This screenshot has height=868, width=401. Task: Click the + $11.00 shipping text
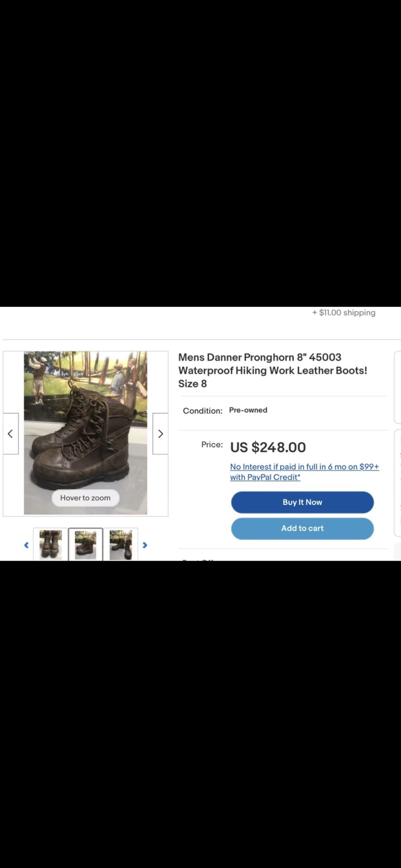pos(344,312)
